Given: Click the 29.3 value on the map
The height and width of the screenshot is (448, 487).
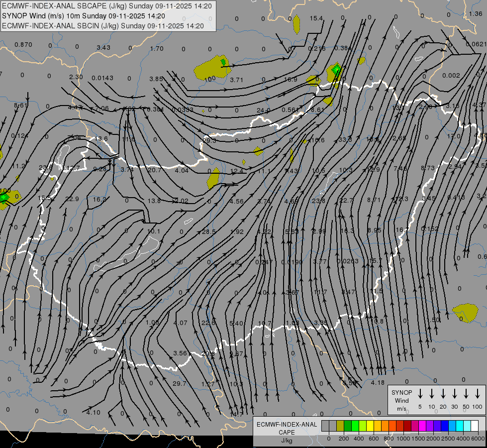Looking at the screenshot, I should pyautogui.click(x=209, y=140).
